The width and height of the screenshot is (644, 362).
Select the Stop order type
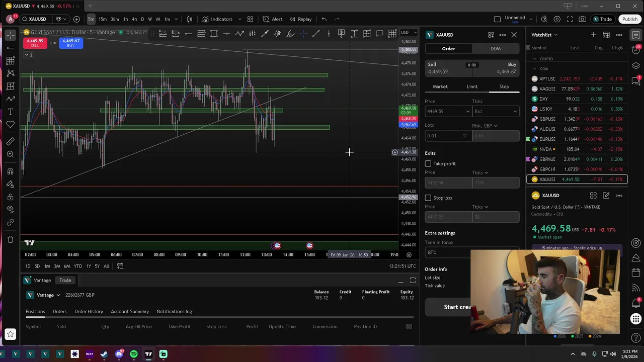[x=504, y=86]
